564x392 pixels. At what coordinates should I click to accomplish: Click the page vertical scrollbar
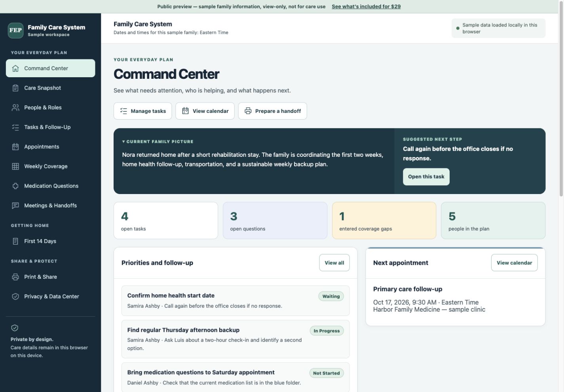tap(561, 99)
